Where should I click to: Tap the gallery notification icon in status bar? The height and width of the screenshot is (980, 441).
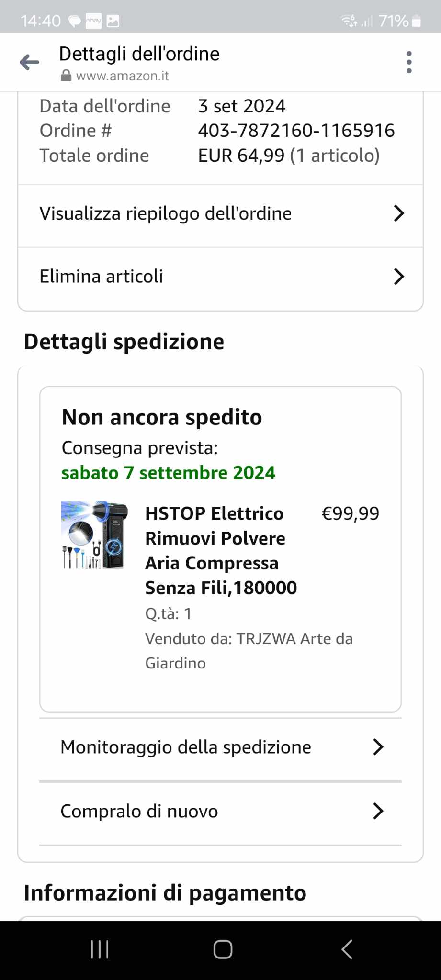pos(113,21)
